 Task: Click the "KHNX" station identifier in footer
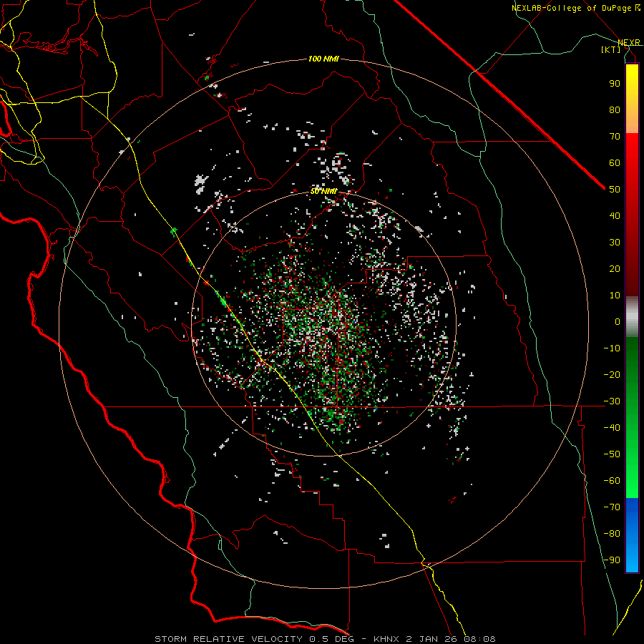[x=386, y=639]
